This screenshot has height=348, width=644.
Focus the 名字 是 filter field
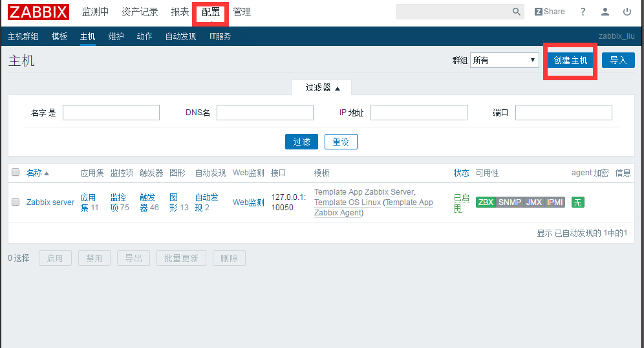pyautogui.click(x=111, y=113)
